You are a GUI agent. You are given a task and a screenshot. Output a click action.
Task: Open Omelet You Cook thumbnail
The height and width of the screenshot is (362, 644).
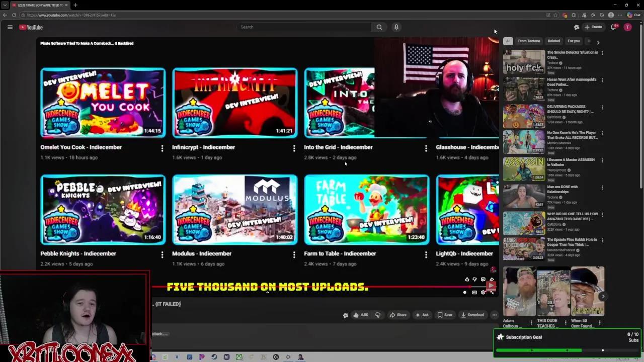point(103,103)
